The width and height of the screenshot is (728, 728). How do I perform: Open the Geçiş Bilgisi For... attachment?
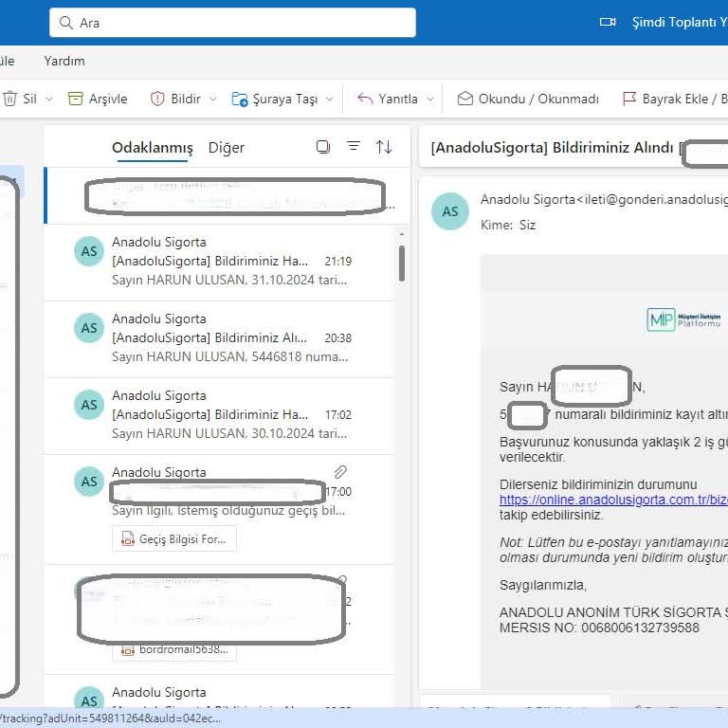[x=174, y=539]
